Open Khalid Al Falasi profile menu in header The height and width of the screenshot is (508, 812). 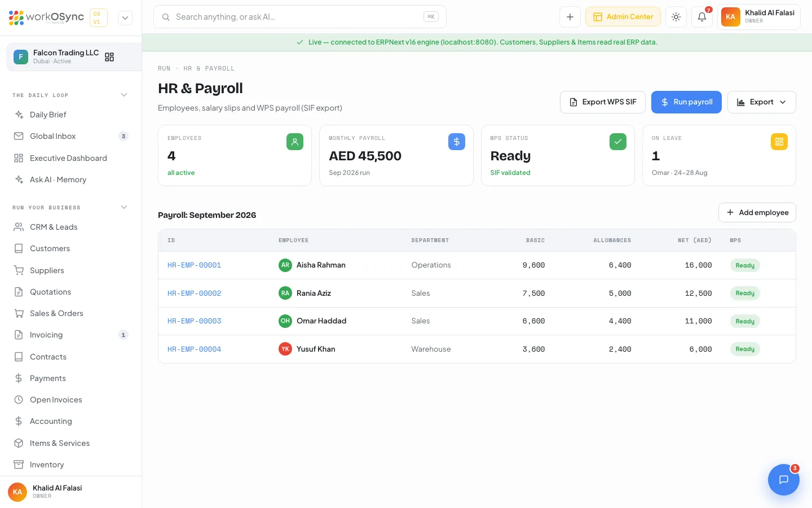click(759, 17)
